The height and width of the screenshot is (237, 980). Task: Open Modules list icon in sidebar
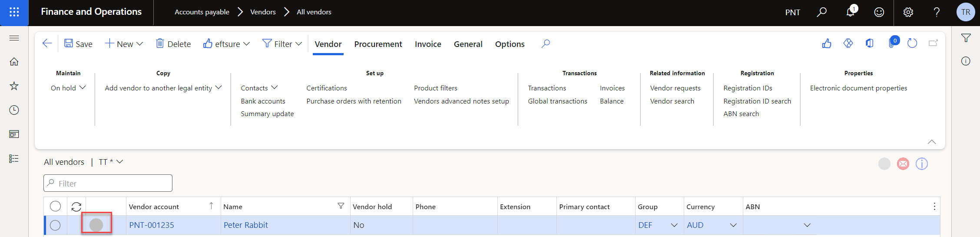pyautogui.click(x=14, y=159)
